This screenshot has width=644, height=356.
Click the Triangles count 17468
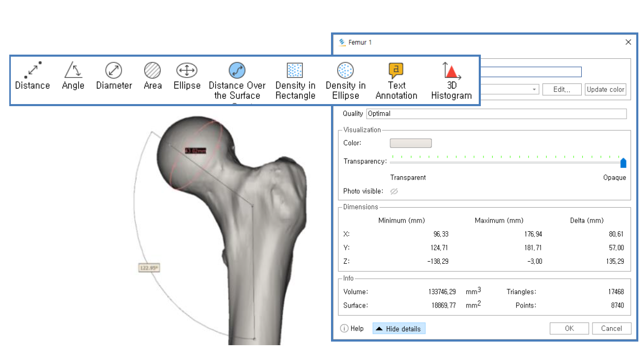(616, 292)
